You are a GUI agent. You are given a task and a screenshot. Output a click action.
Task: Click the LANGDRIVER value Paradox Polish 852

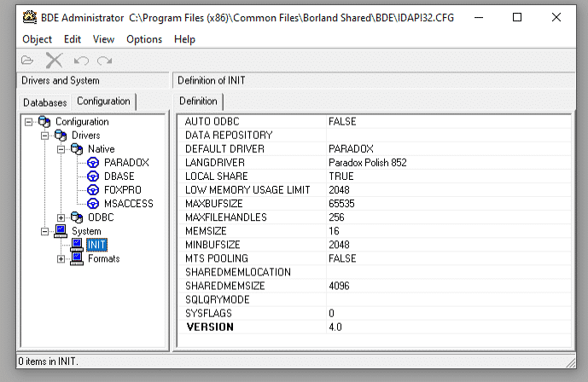[x=368, y=163]
